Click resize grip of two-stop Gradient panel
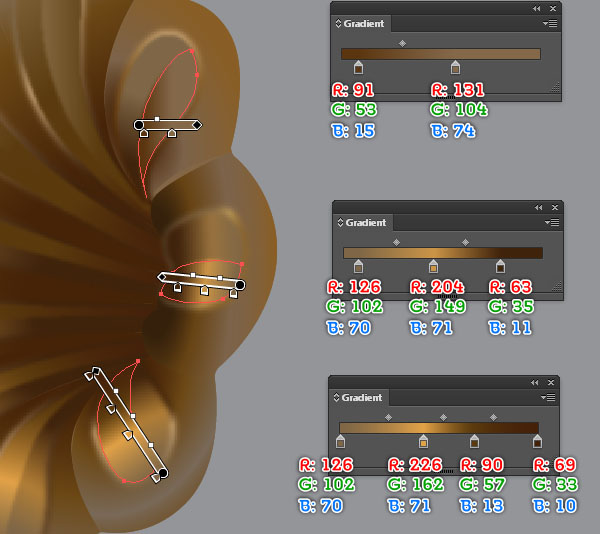 pyautogui.click(x=555, y=88)
